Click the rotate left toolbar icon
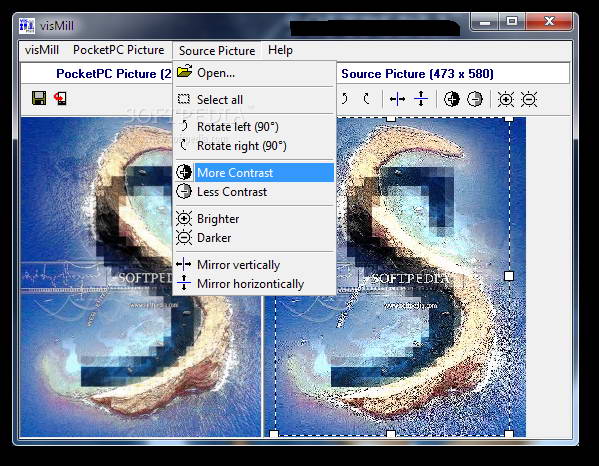The image size is (599, 466). coord(344,99)
